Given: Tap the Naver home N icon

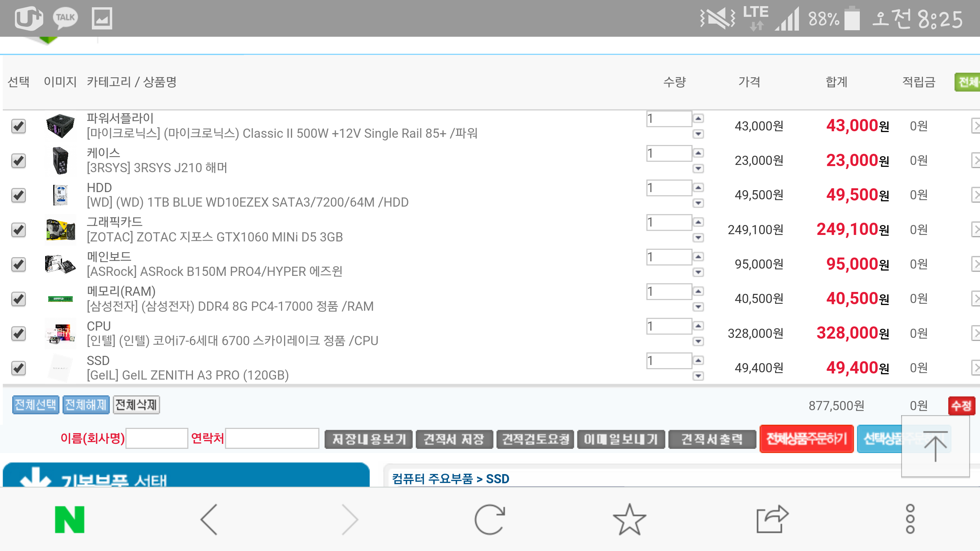Looking at the screenshot, I should pos(69,519).
